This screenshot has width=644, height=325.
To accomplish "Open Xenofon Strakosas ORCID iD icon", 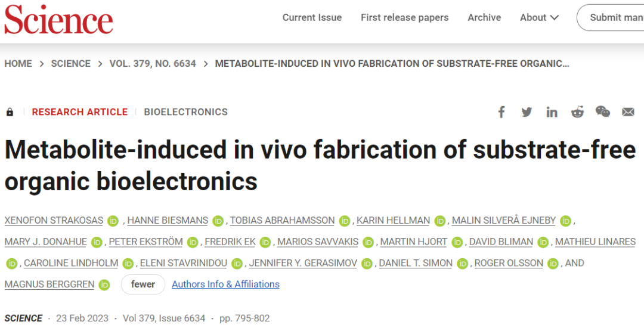I will click(x=113, y=221).
